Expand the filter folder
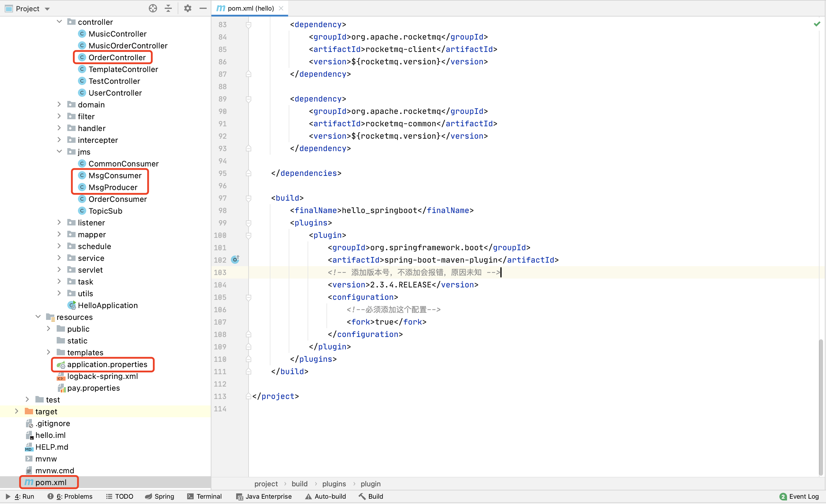Viewport: 826px width, 504px height. tap(59, 116)
